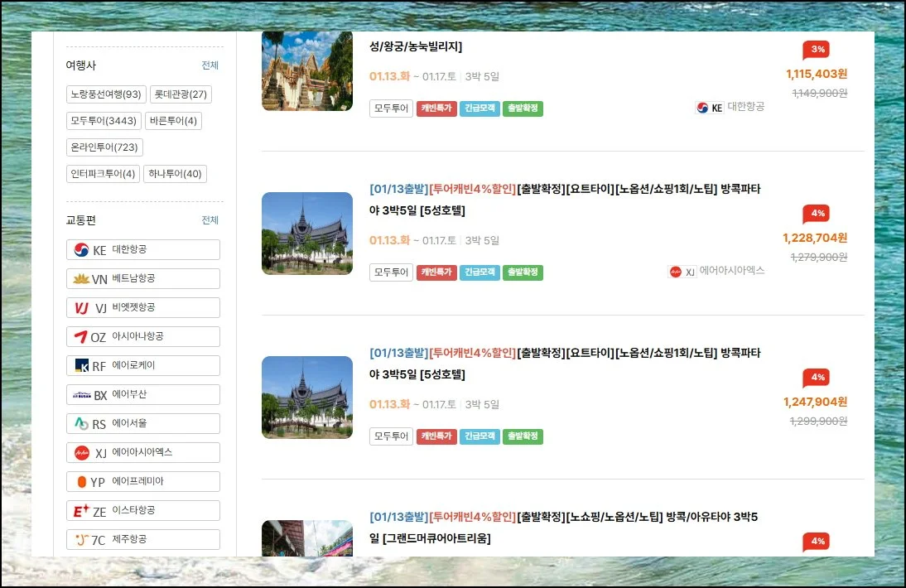
Task: Click 전체 next to 교통편 heading
Action: pos(210,220)
